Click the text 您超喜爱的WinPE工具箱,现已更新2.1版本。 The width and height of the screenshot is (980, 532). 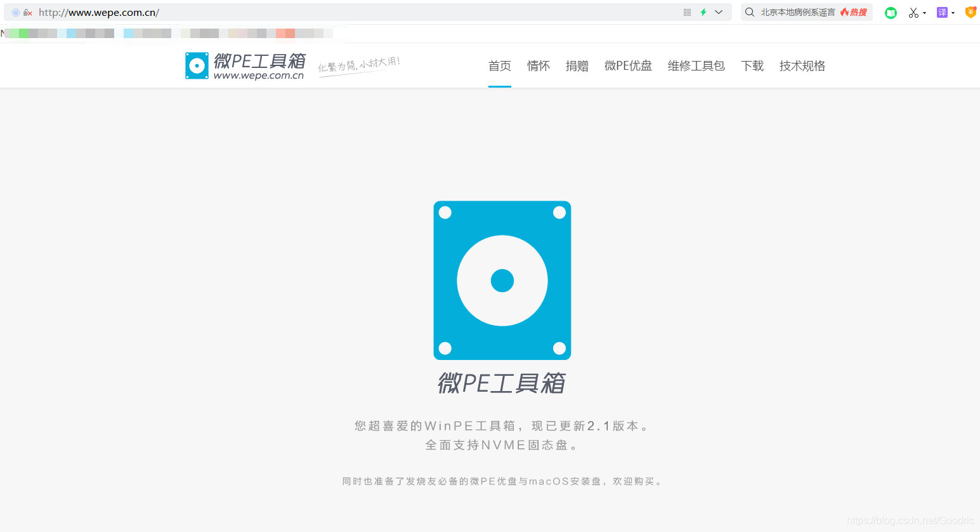tap(502, 426)
